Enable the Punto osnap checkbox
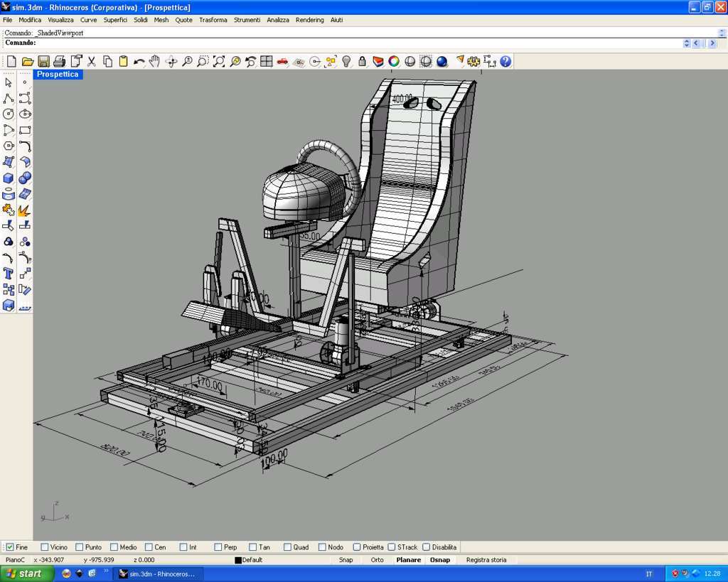 click(80, 547)
